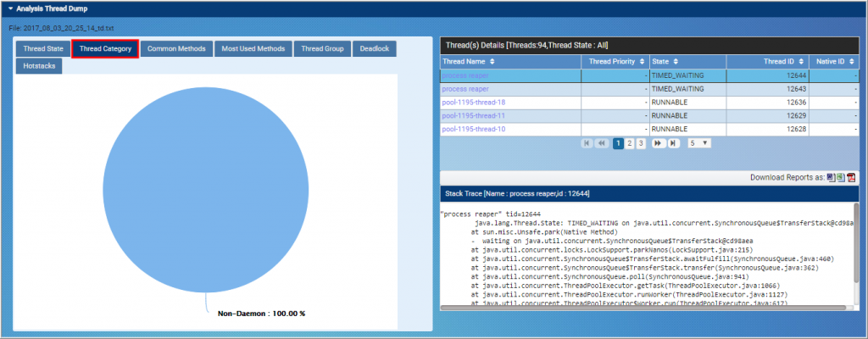Open the Common Methods tab
The image size is (868, 339).
pos(176,49)
